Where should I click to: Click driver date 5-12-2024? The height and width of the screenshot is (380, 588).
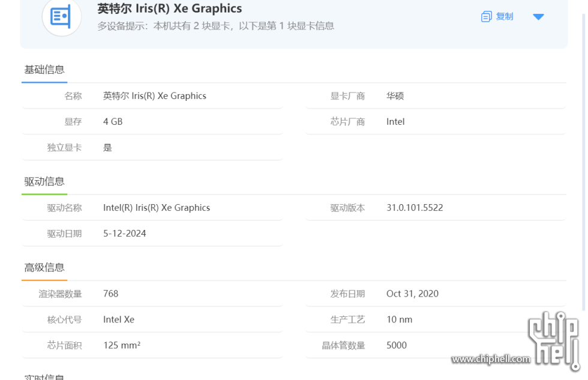(x=125, y=234)
